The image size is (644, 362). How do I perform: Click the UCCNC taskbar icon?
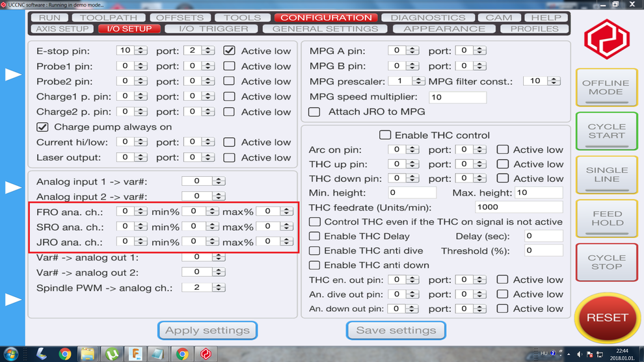coord(206,354)
